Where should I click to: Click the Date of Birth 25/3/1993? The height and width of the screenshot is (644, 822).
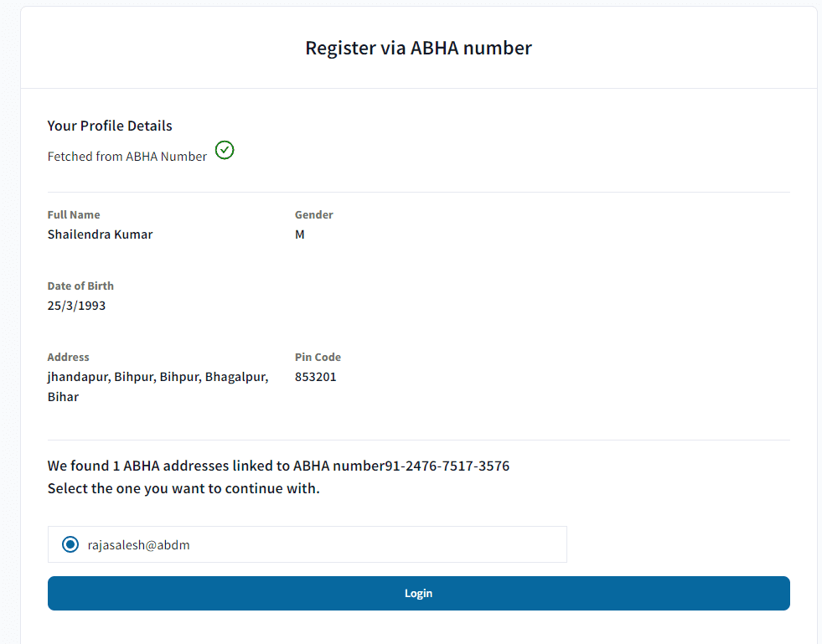pos(76,305)
